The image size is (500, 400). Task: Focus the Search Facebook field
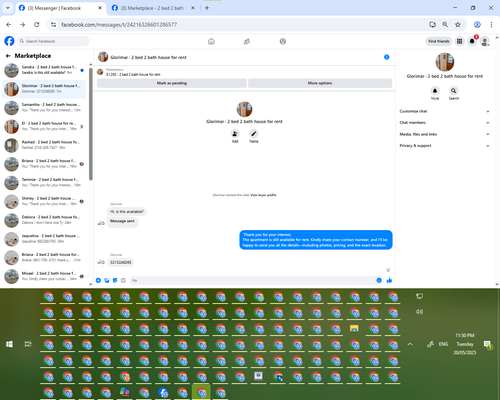click(x=53, y=41)
